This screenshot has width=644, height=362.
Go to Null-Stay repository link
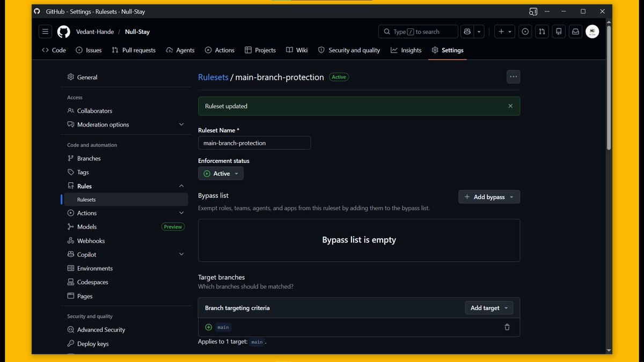pyautogui.click(x=137, y=32)
